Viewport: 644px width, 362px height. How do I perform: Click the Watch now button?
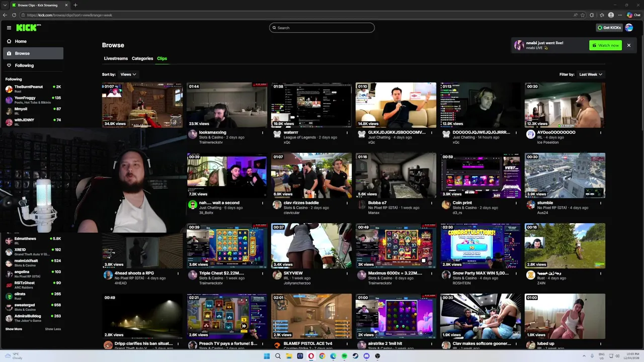click(x=605, y=45)
